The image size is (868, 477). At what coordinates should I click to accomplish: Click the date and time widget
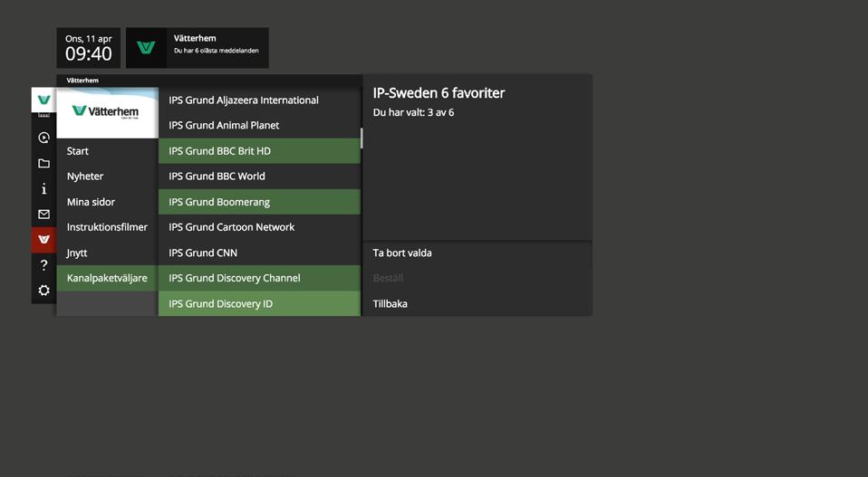point(89,48)
